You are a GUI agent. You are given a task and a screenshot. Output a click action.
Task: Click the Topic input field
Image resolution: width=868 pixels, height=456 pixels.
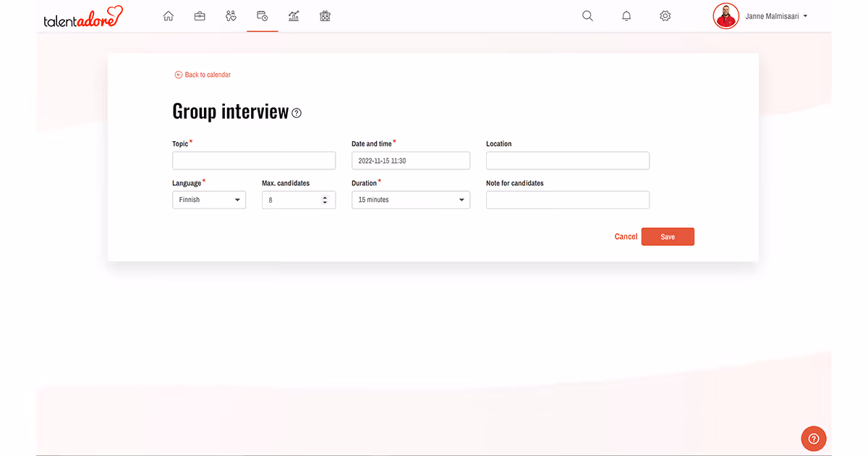tap(253, 160)
